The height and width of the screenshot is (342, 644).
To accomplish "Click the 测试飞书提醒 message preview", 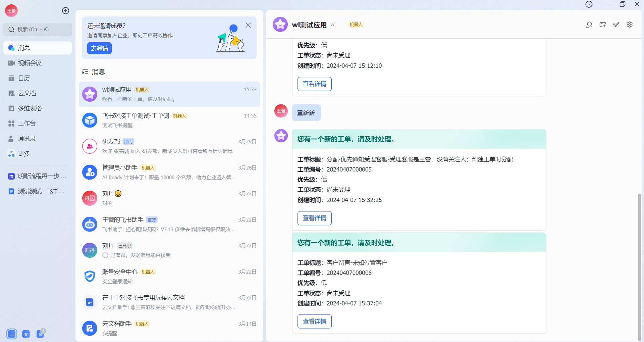I will (117, 126).
